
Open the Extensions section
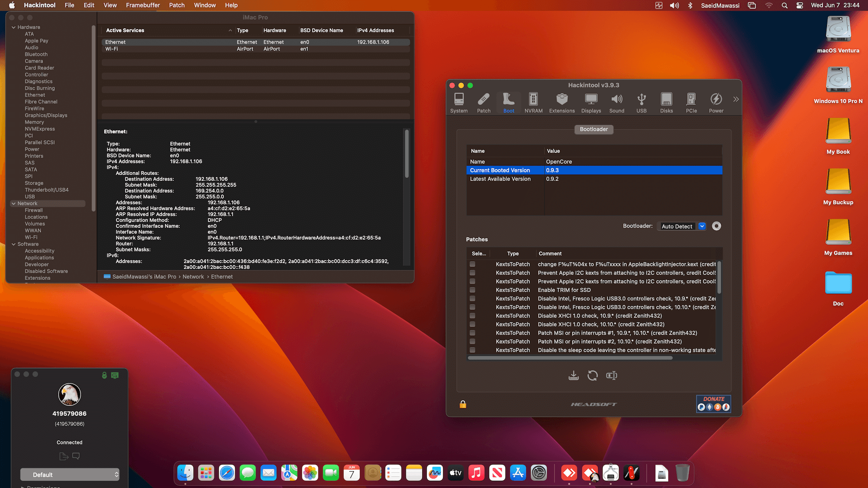[562, 103]
